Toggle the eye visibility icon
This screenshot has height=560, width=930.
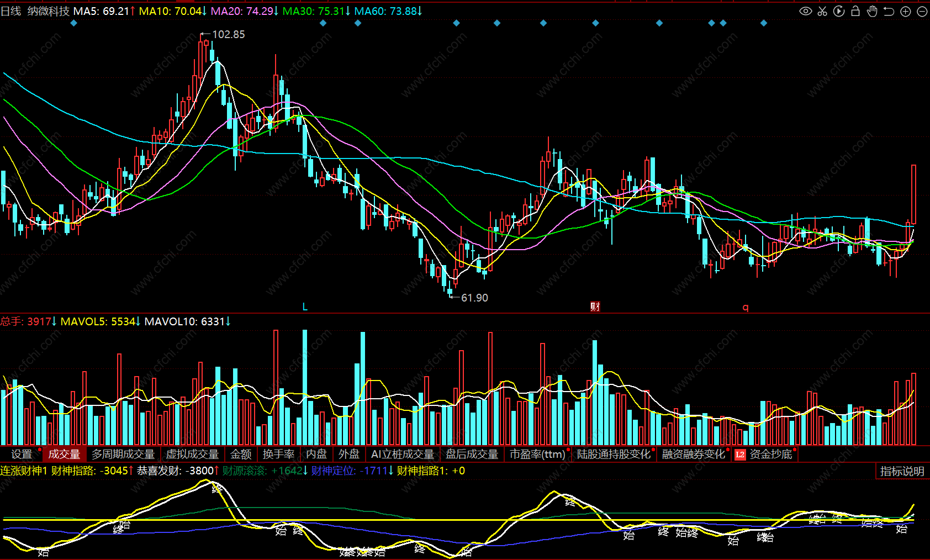806,11
